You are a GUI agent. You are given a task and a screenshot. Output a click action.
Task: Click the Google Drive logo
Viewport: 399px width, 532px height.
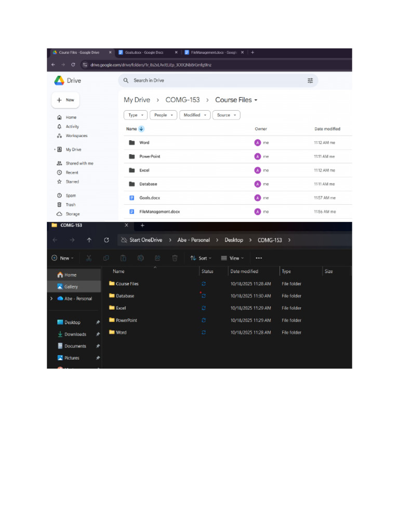(x=59, y=81)
